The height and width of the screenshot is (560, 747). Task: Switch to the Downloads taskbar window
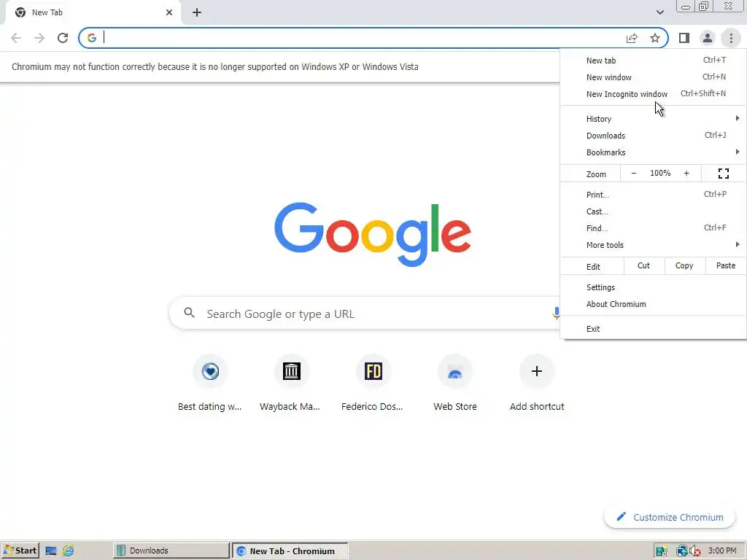tap(171, 551)
